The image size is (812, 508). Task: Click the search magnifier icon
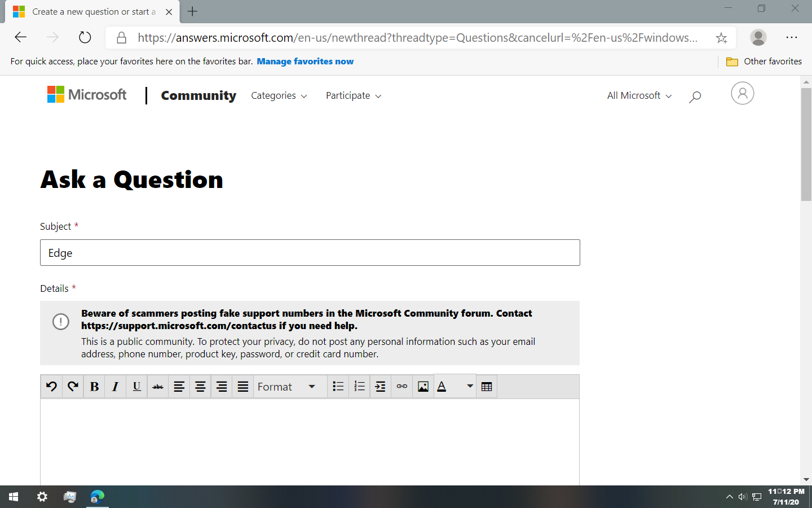point(695,97)
